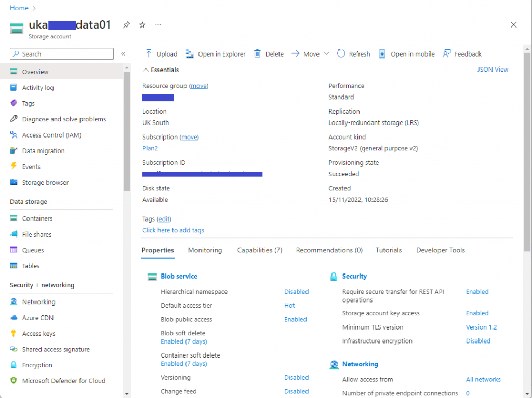Pin the storage account to dashboard
Viewport: 532px width, 398px height.
point(126,24)
